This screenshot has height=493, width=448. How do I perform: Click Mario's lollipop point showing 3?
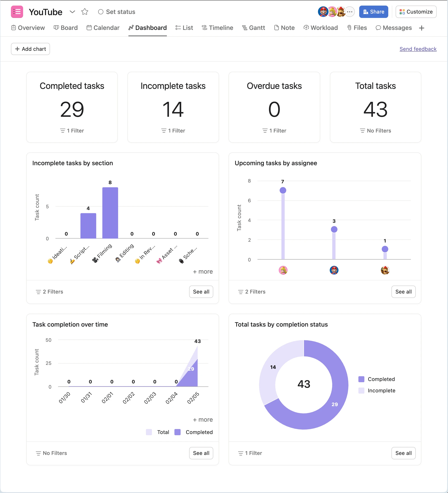pos(334,229)
